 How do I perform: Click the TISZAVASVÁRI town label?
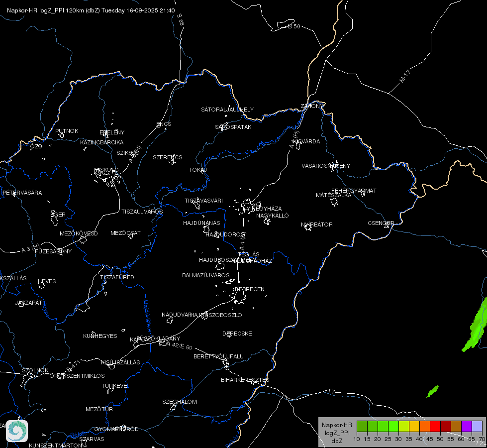click(x=204, y=201)
